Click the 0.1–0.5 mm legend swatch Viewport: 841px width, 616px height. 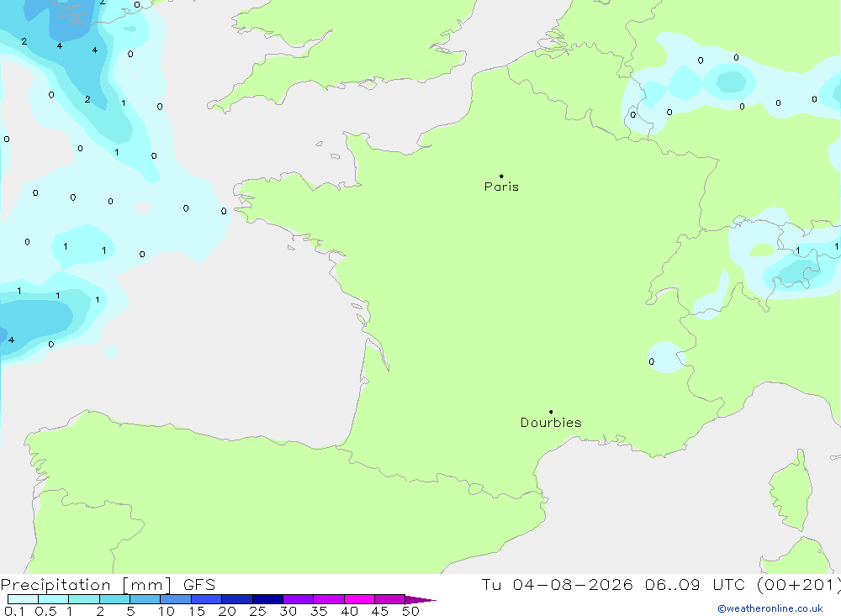(23, 599)
